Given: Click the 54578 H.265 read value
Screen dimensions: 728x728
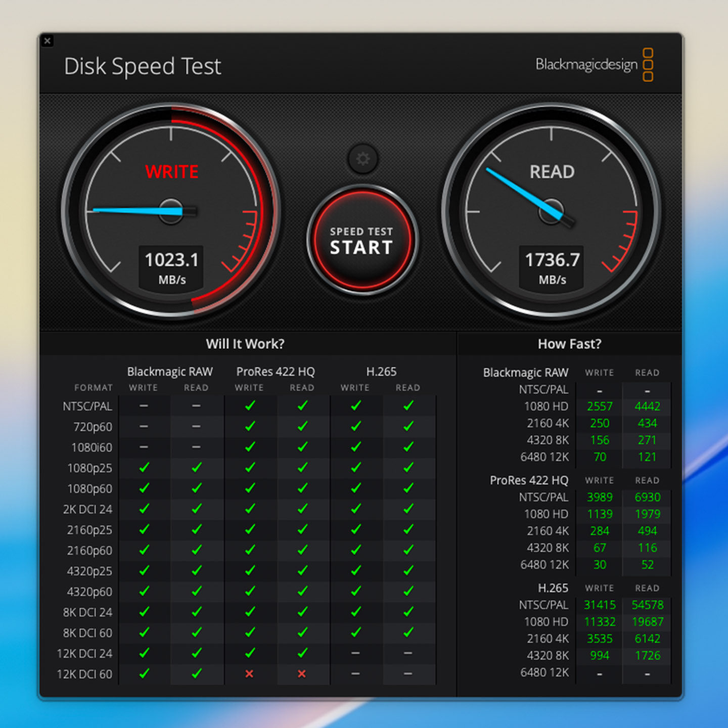Looking at the screenshot, I should click(647, 605).
